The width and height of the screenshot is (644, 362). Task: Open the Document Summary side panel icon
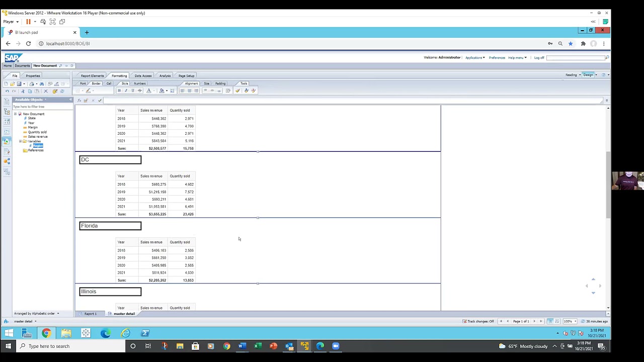click(7, 101)
